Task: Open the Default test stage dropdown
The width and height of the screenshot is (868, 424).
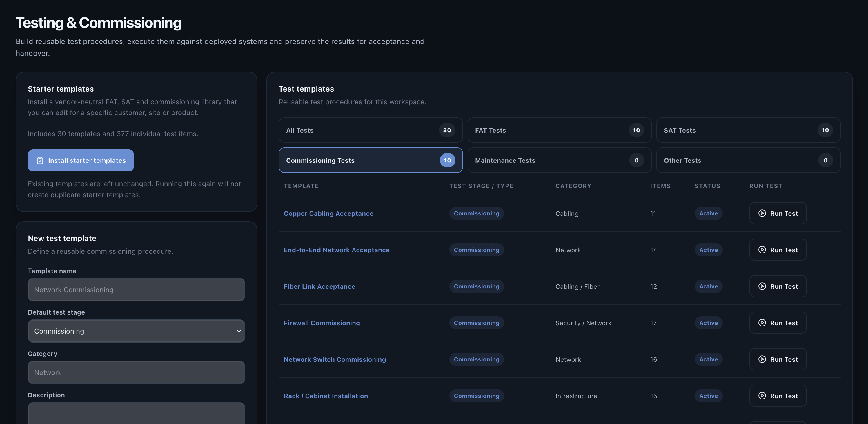Action: [x=136, y=331]
